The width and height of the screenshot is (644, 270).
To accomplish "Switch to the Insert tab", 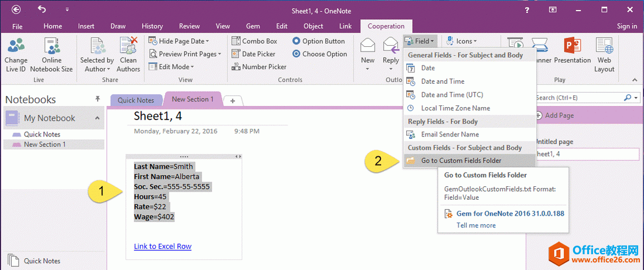I will (86, 26).
